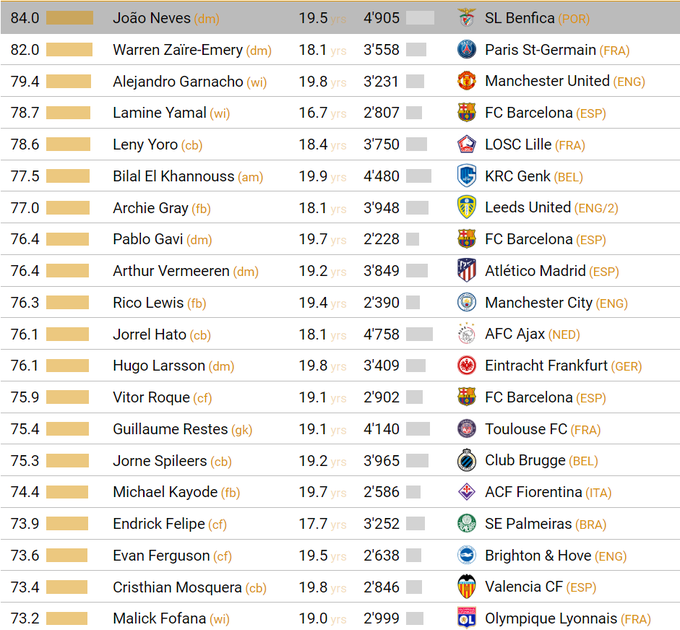
Task: Click the Brighton & Hove club badge
Action: coord(467,556)
